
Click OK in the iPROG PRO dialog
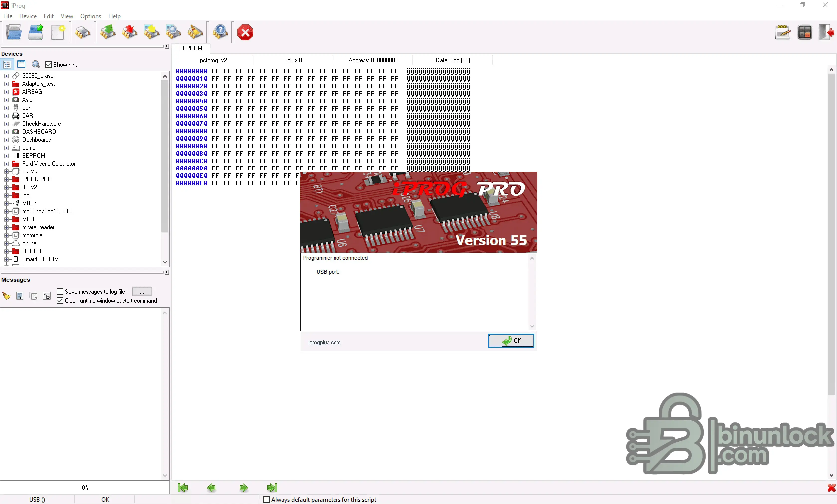click(511, 341)
